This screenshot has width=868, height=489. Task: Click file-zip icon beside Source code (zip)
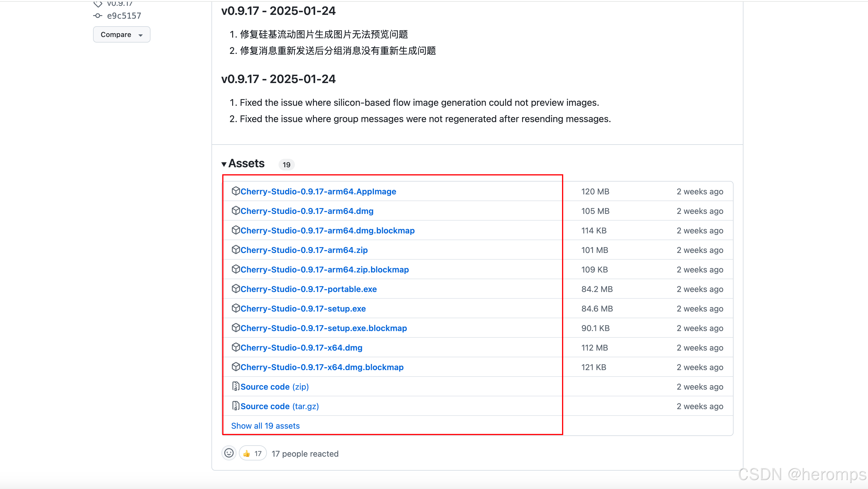tap(236, 386)
